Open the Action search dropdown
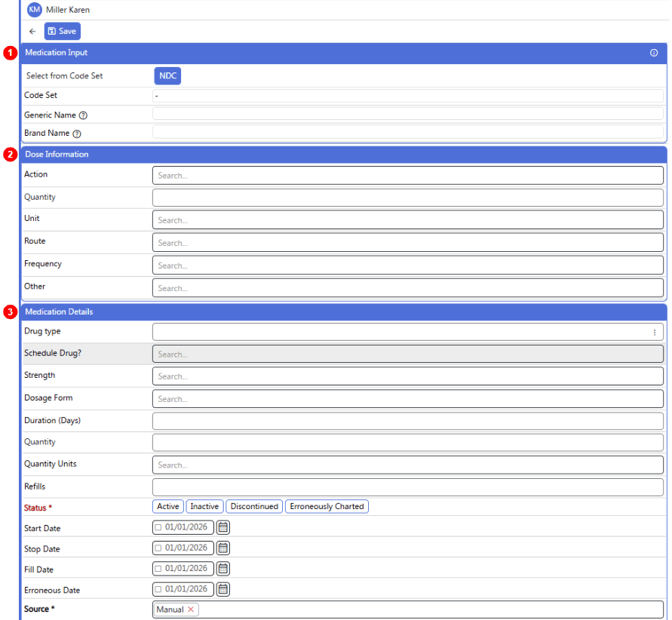This screenshot has width=672, height=620. (408, 176)
